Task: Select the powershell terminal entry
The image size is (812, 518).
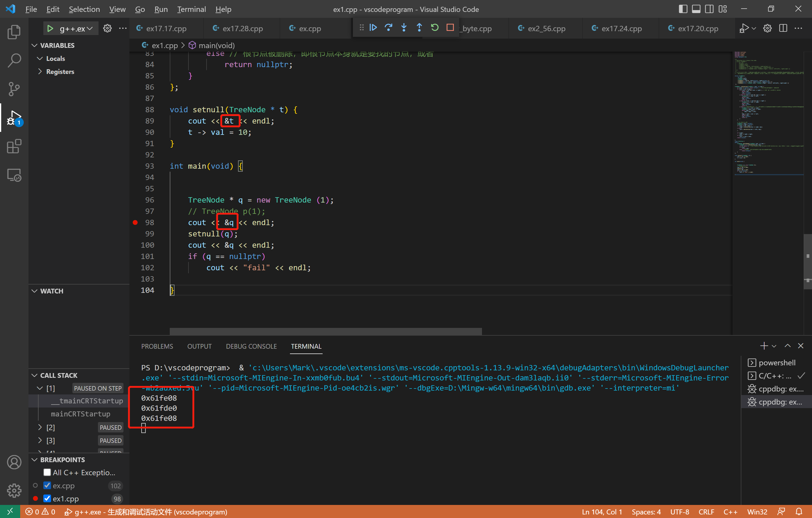Action: [776, 362]
